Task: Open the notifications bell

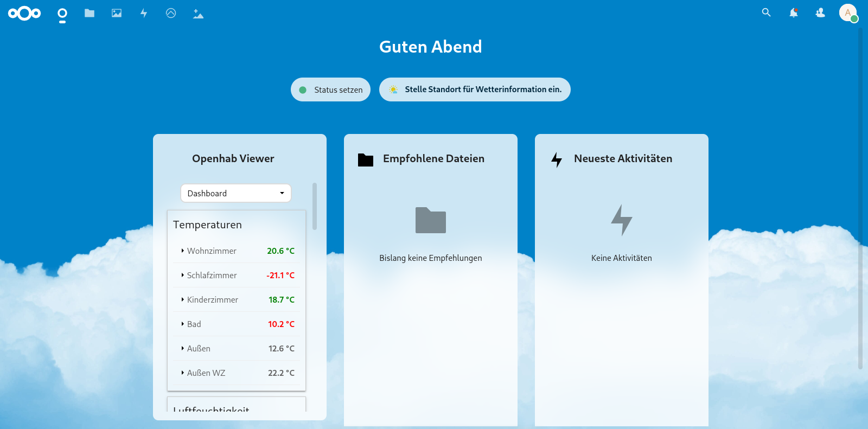Action: (x=793, y=12)
